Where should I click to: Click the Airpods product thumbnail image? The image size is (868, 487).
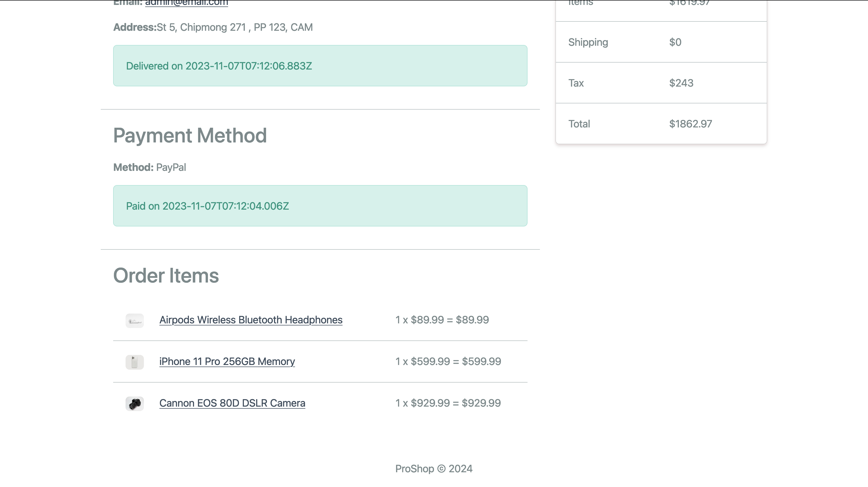point(134,320)
